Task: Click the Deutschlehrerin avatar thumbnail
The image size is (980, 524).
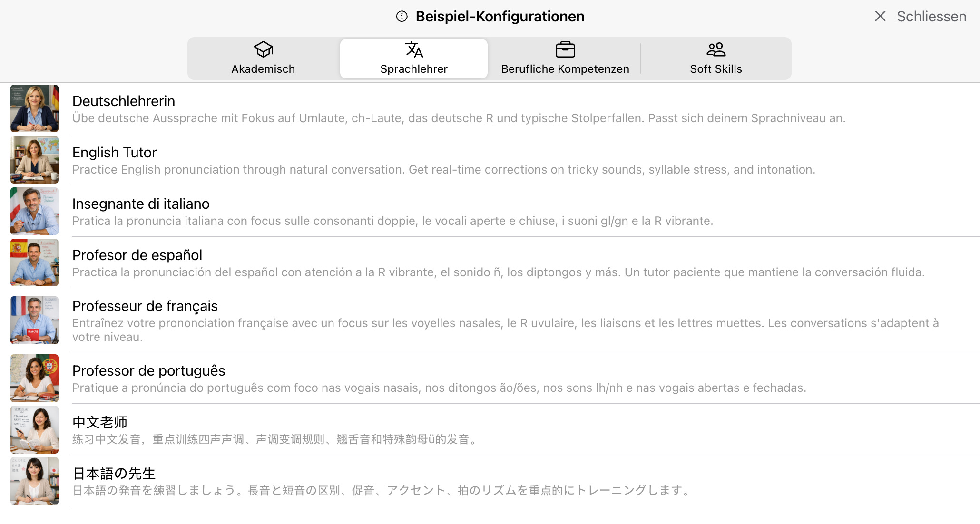Action: point(35,108)
